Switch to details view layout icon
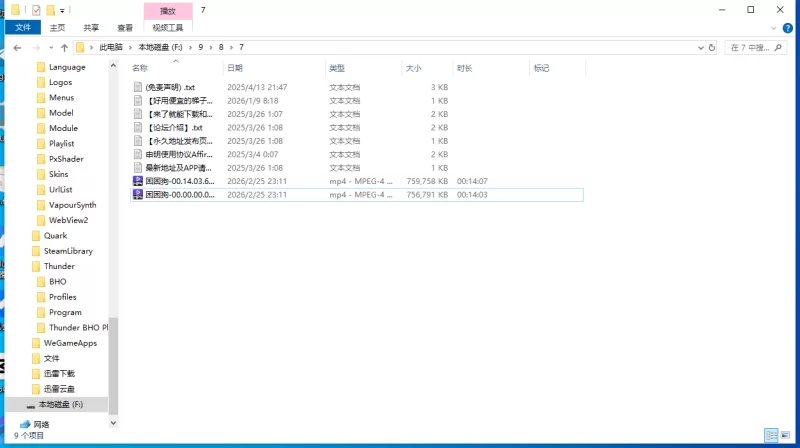Image resolution: width=800 pixels, height=448 pixels. 771,435
